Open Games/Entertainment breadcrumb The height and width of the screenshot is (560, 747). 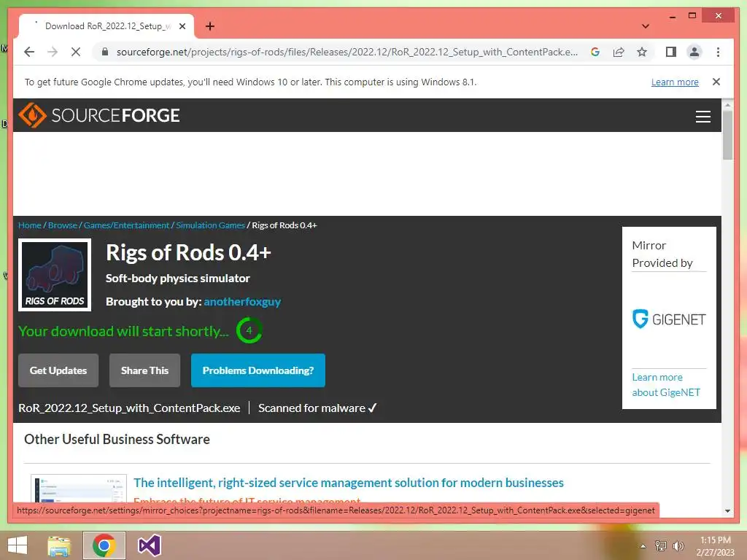click(x=126, y=225)
